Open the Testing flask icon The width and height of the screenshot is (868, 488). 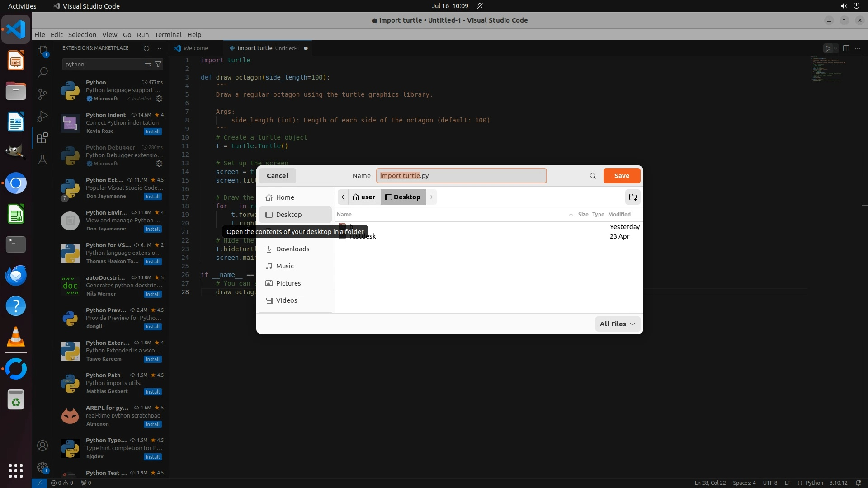(x=42, y=160)
